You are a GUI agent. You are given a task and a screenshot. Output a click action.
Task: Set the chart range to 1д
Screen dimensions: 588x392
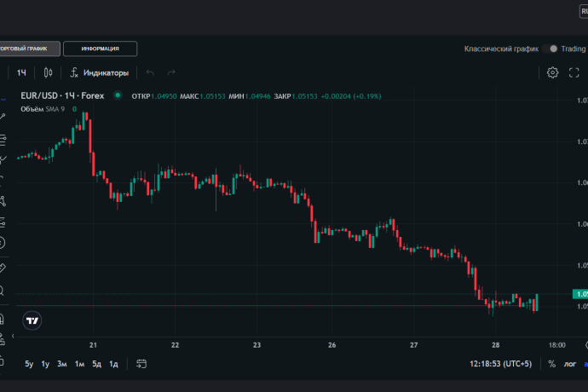point(113,364)
